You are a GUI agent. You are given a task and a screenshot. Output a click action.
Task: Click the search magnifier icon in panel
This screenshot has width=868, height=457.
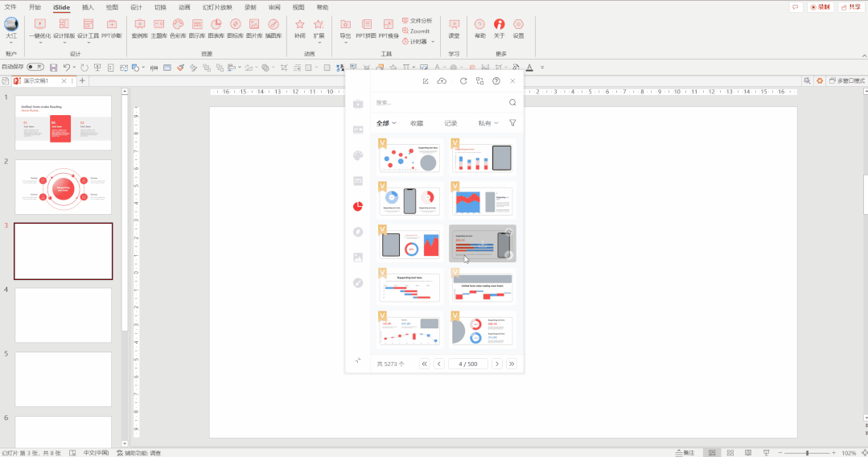coord(512,103)
